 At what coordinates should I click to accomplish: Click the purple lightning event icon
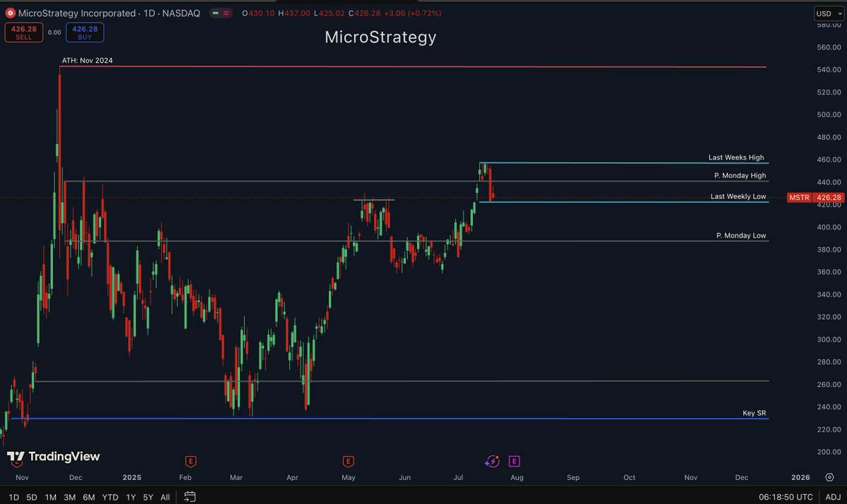point(492,461)
